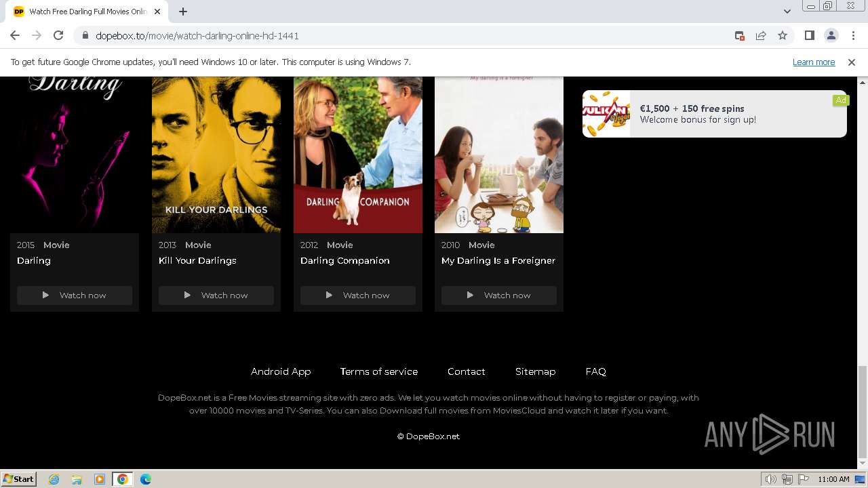Click the page vertical scrollbar thumb
This screenshot has width=868, height=488.
tap(863, 412)
